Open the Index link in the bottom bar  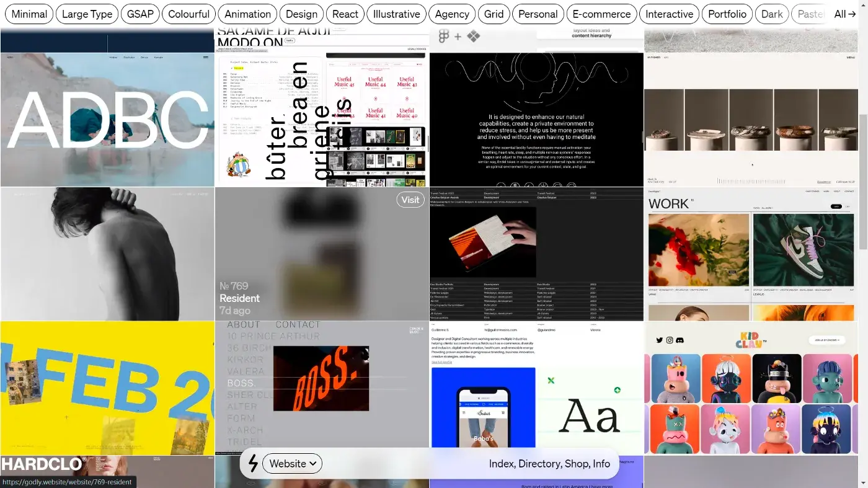[502, 464]
